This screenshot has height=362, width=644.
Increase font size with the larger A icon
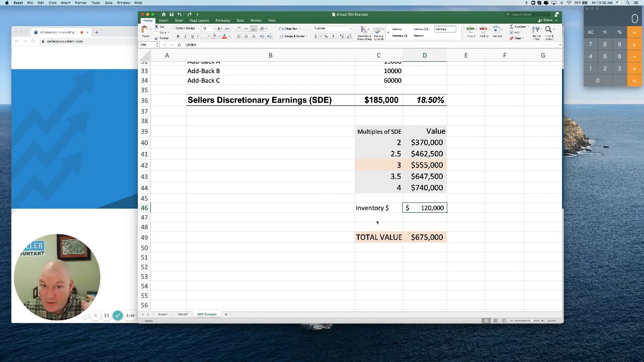[219, 29]
